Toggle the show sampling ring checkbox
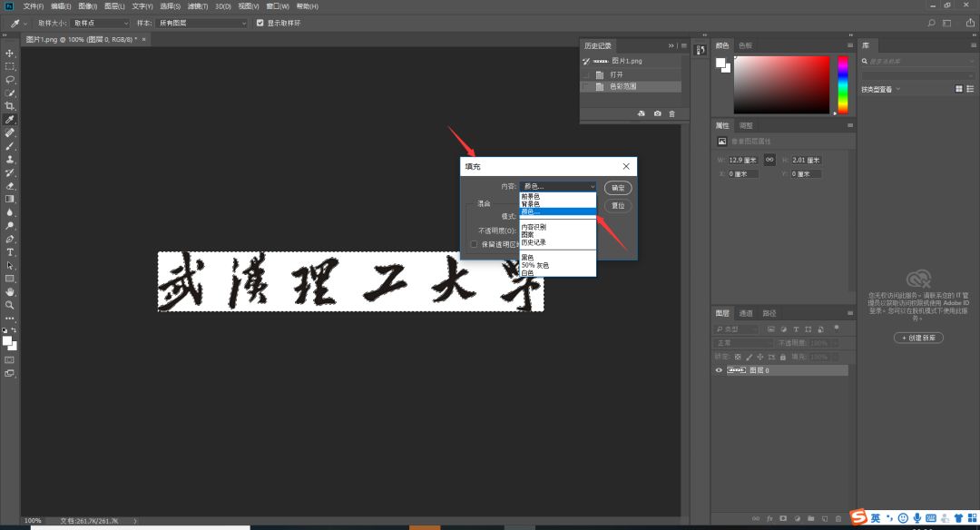This screenshot has width=980, height=530. tap(260, 23)
